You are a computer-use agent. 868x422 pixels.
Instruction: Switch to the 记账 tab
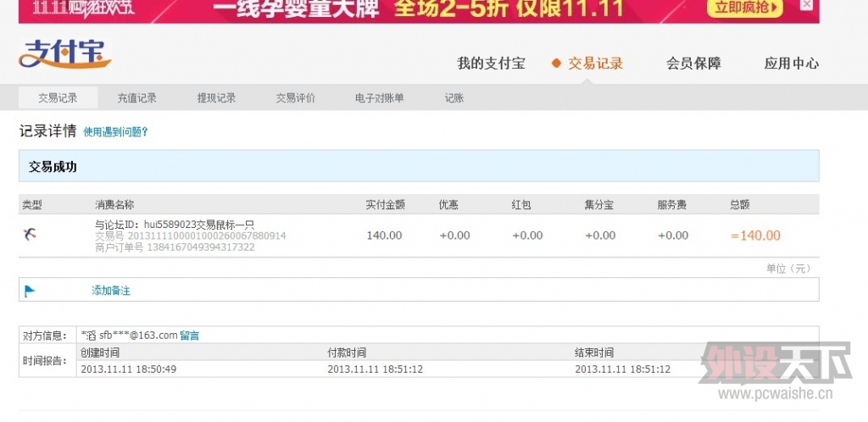coord(454,98)
